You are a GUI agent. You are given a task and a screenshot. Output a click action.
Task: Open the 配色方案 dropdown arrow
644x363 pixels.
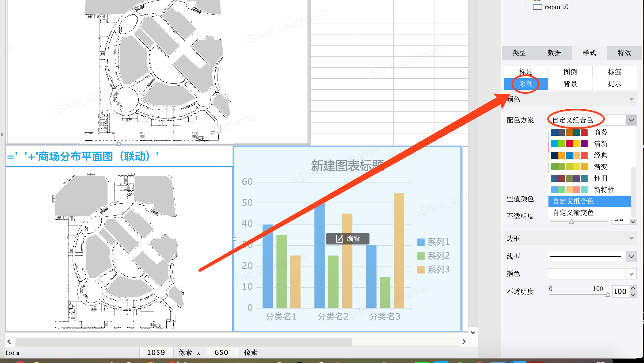tap(631, 120)
